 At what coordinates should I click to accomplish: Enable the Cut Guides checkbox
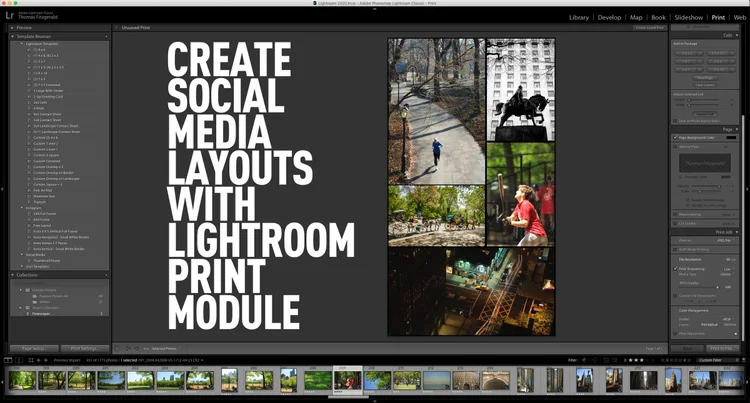coord(675,223)
